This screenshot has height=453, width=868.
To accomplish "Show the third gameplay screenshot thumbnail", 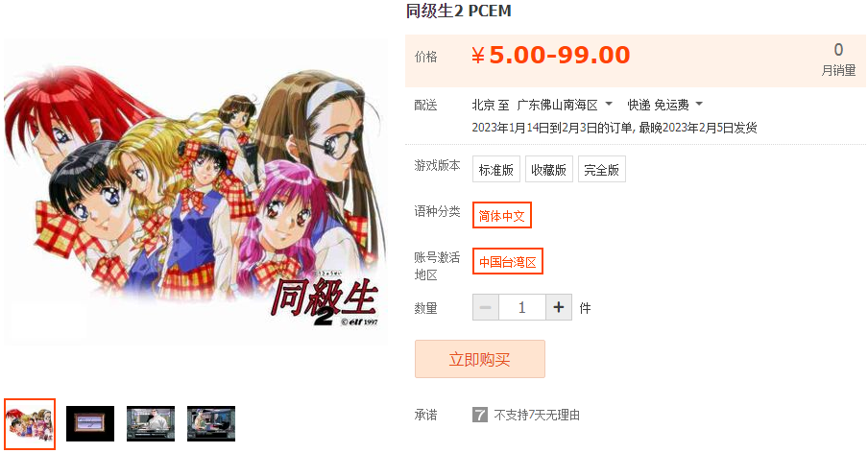I will click(x=151, y=423).
